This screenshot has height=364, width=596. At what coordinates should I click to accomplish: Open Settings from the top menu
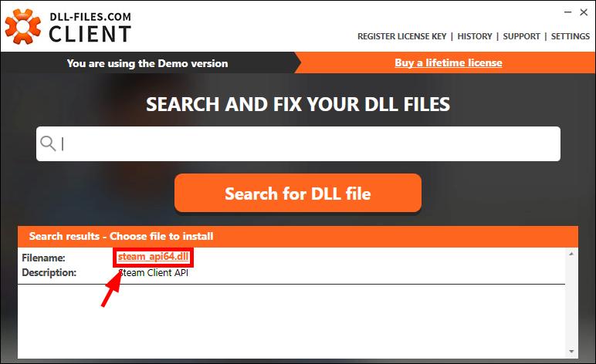tap(571, 36)
